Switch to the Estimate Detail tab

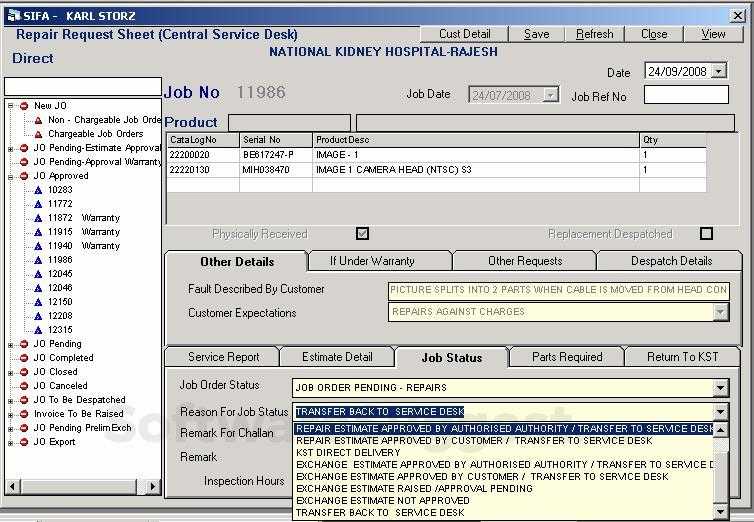coord(337,357)
